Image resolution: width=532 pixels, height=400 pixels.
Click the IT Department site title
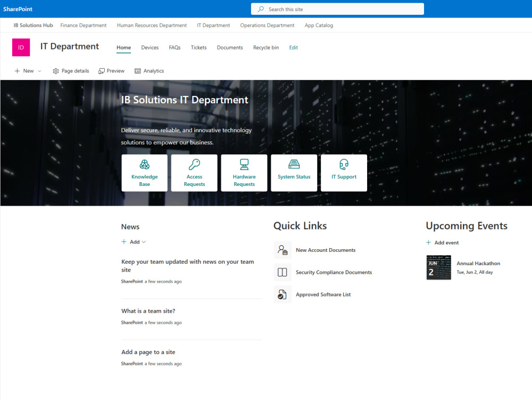tap(70, 46)
